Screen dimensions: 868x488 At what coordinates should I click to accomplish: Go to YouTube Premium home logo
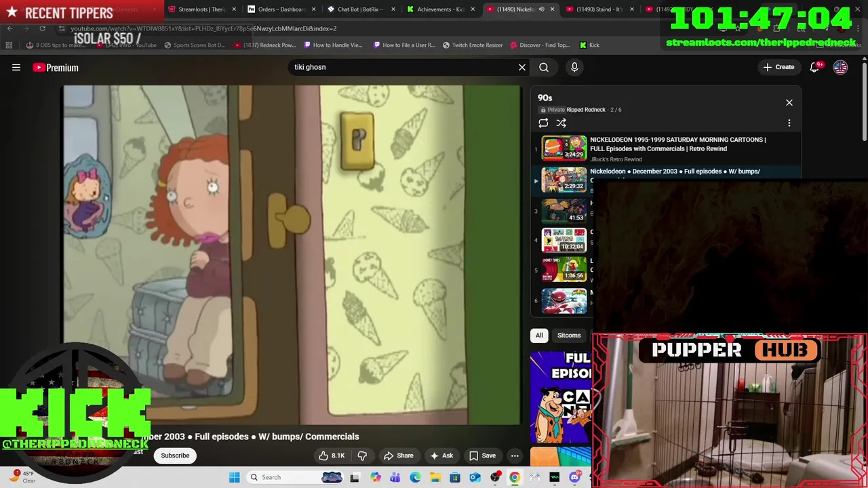[x=56, y=67]
